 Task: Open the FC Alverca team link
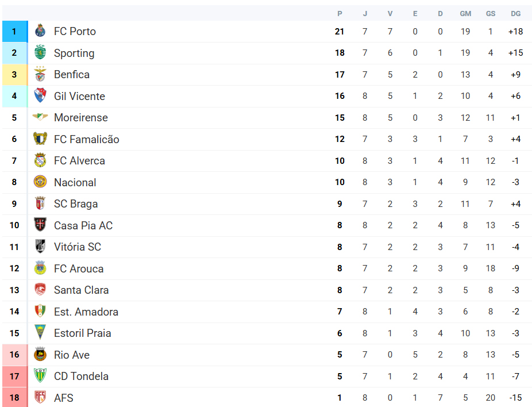tap(79, 160)
